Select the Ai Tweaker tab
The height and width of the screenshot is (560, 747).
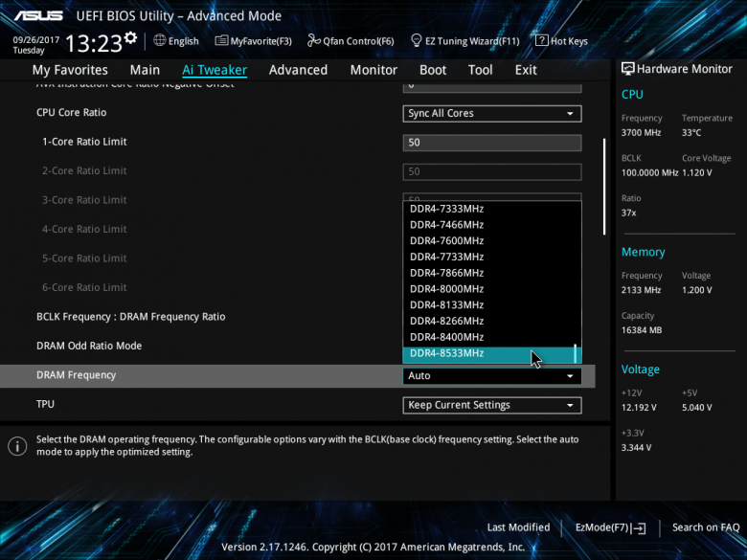215,70
